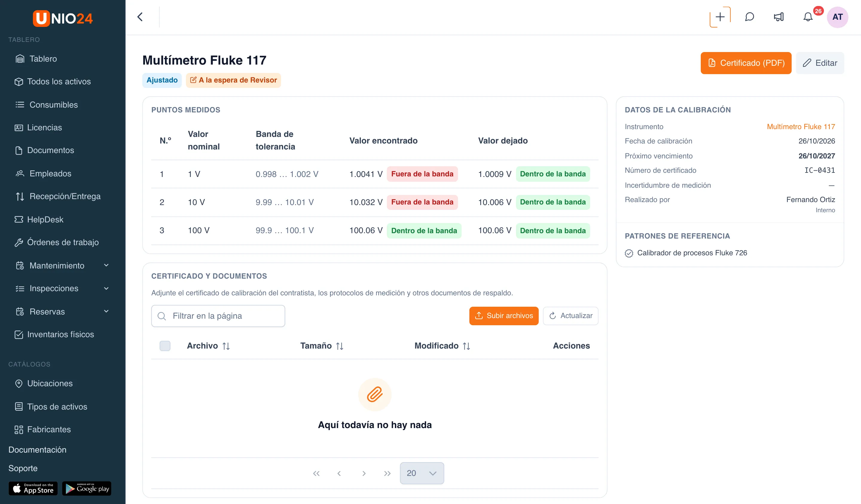This screenshot has height=504, width=861.
Task: Click Próximo vencimiento date 26/10/2027
Action: tap(816, 156)
